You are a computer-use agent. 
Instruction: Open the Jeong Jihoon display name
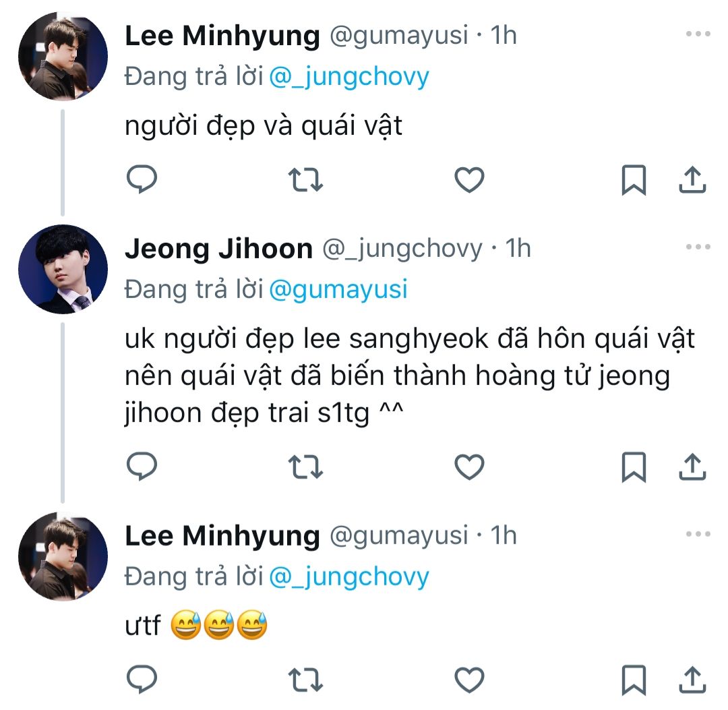218,249
